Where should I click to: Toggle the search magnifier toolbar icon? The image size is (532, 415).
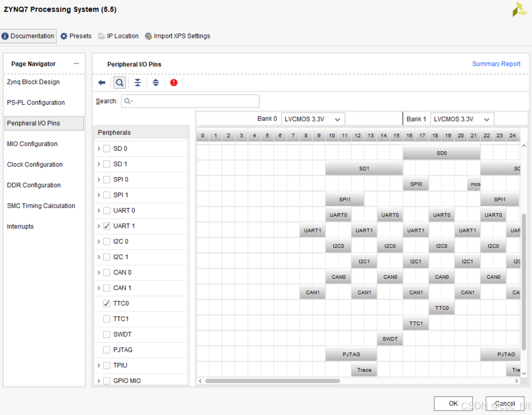tap(119, 83)
